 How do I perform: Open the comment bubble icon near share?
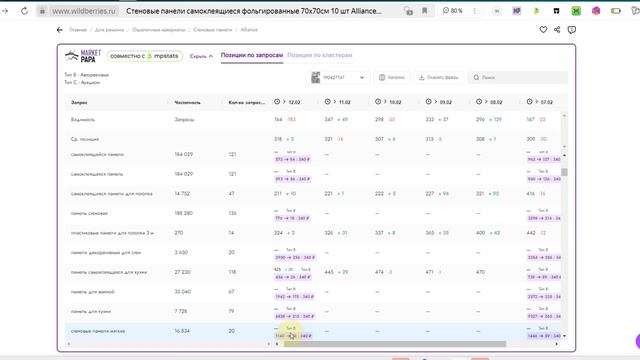[571, 29]
